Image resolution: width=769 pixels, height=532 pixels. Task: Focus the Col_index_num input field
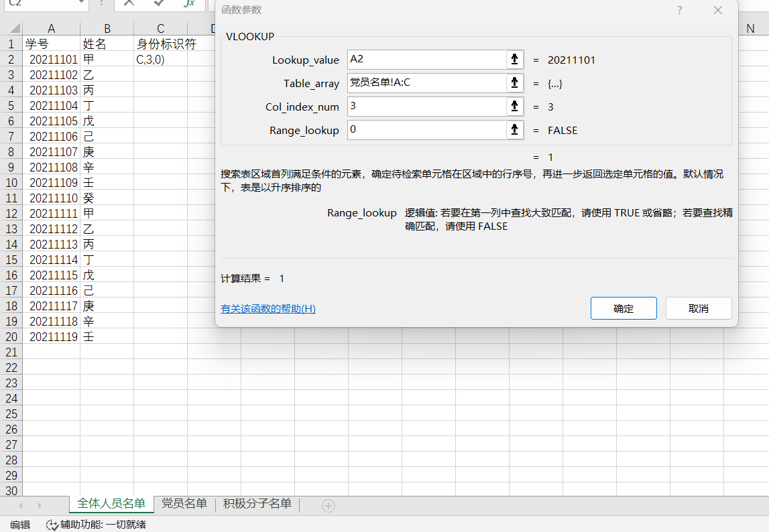[426, 107]
